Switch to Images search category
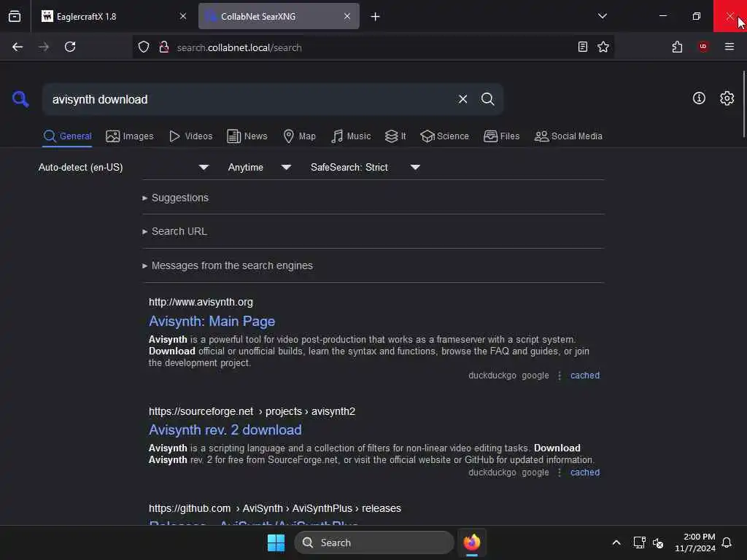The height and width of the screenshot is (560, 747). point(130,136)
